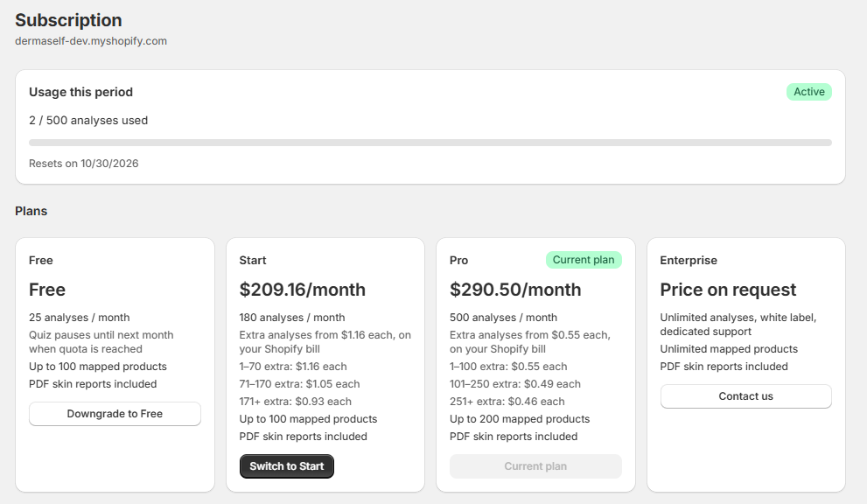Click the Downgrade to Free button

click(x=115, y=414)
